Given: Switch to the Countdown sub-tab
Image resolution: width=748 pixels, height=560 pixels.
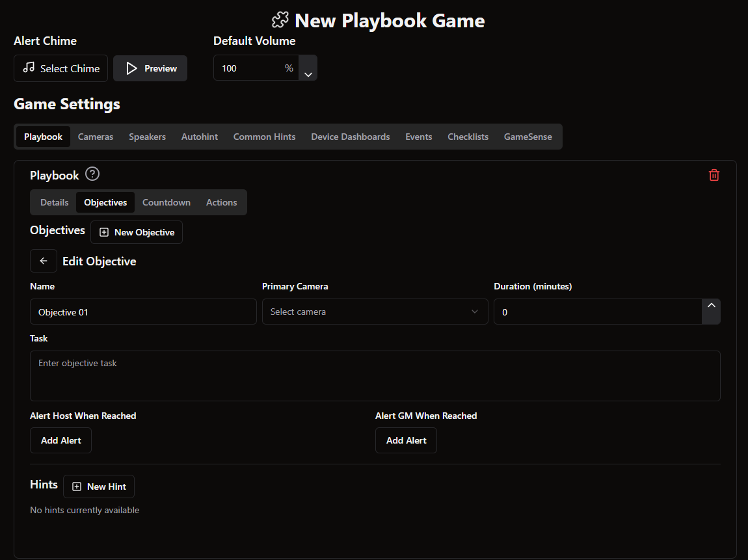Looking at the screenshot, I should pyautogui.click(x=167, y=202).
